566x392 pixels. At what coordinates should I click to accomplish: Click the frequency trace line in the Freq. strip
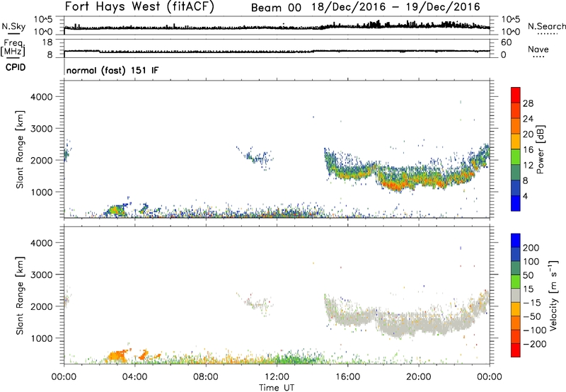click(x=277, y=51)
